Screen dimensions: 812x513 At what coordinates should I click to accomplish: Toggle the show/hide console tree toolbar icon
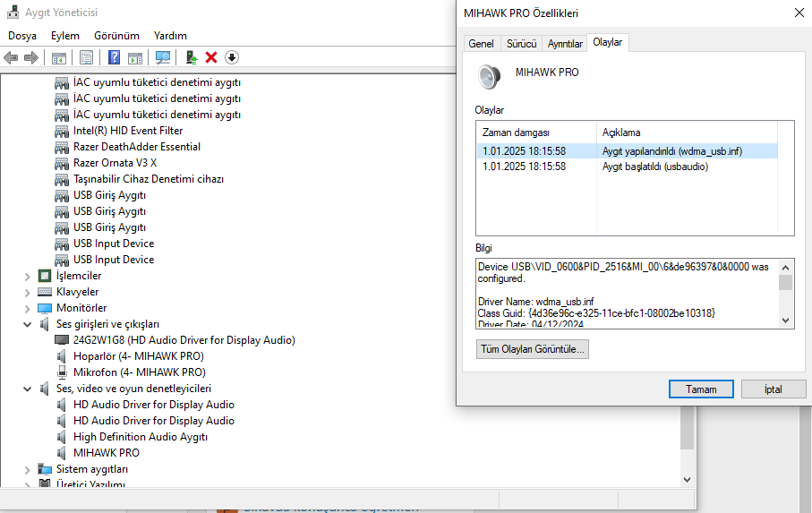pos(59,57)
